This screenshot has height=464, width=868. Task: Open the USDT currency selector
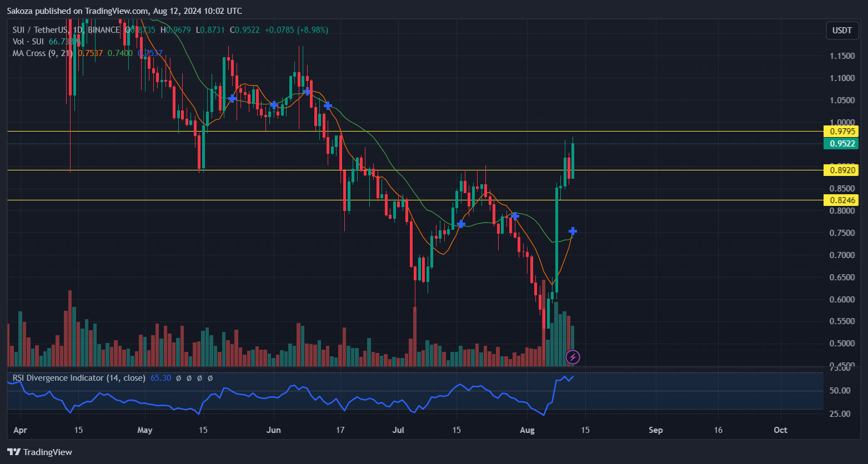842,31
